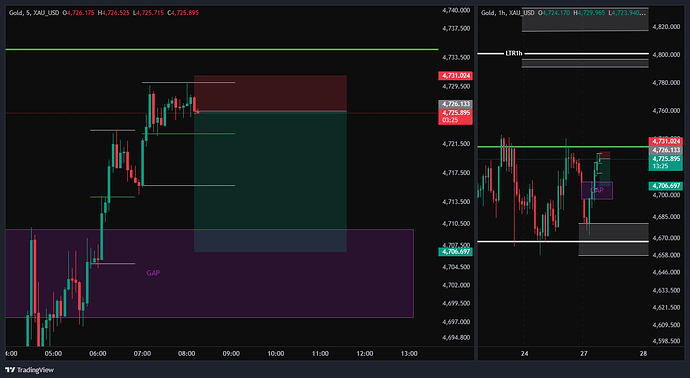Click the purple GAP label on the 5-minute chart
The image size is (690, 378).
coord(153,273)
